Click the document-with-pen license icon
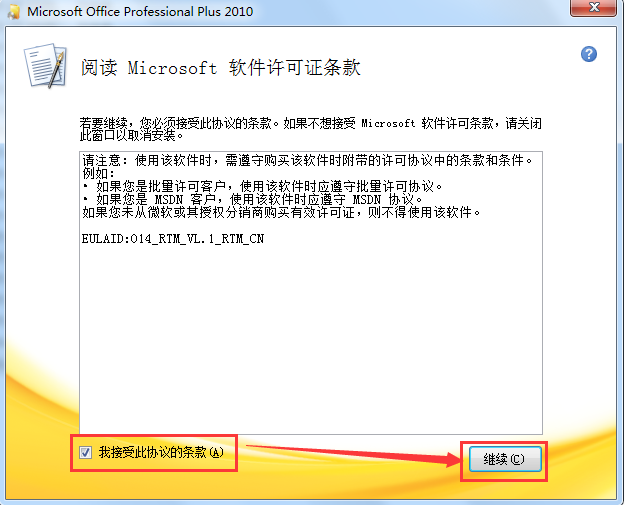This screenshot has height=505, width=625. [x=45, y=66]
